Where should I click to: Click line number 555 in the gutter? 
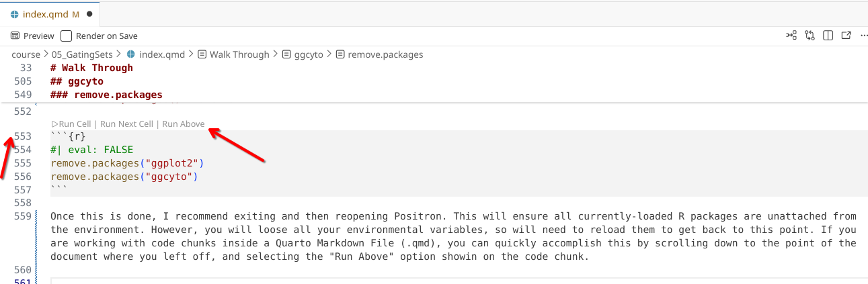click(x=23, y=163)
